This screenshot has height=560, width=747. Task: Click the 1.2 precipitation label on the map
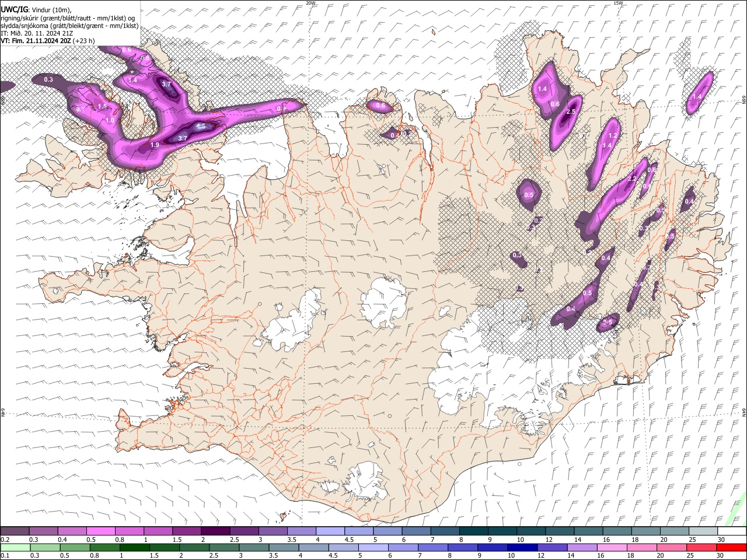point(613,135)
